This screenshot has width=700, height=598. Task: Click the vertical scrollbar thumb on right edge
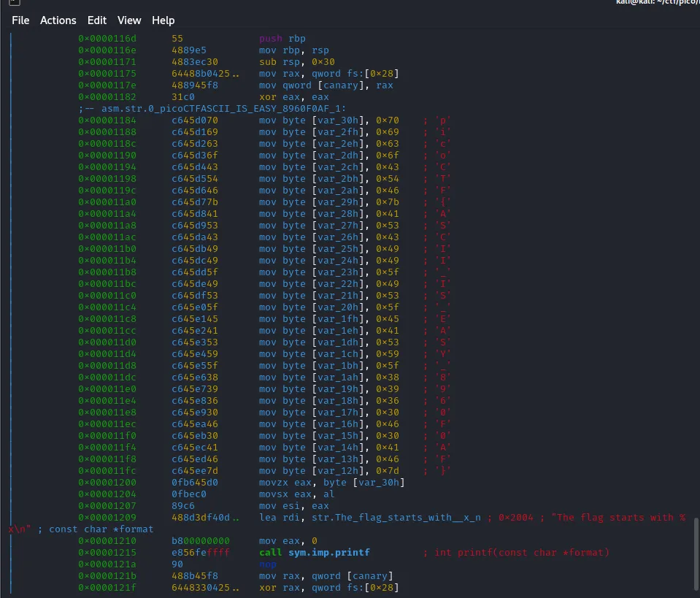click(x=696, y=556)
